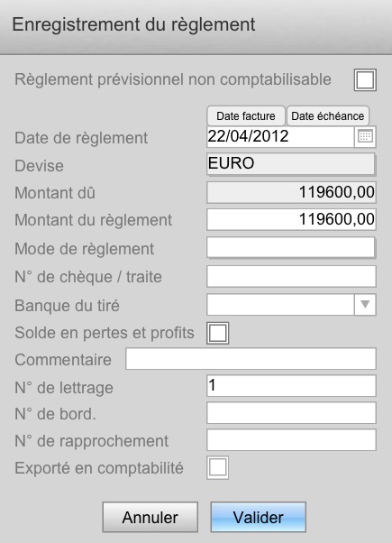Check Règlement prévisionnel non comptabilisable box
Image resolution: width=392 pixels, height=543 pixels.
click(365, 80)
